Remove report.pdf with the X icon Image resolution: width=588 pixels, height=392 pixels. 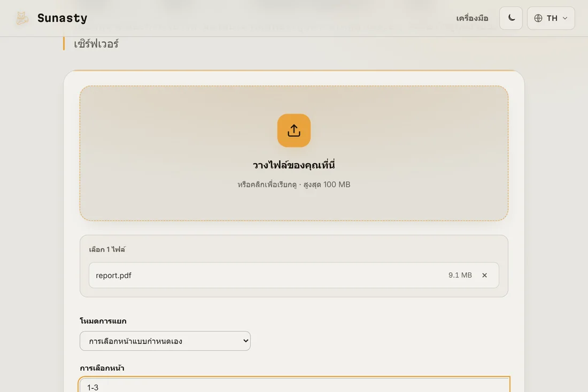pyautogui.click(x=484, y=275)
